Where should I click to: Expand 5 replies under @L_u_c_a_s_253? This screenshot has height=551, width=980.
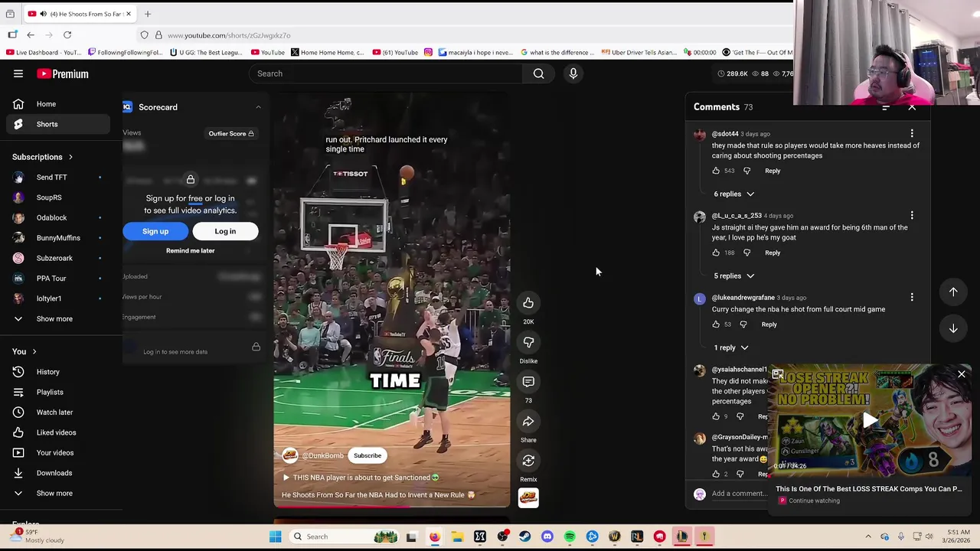click(x=733, y=276)
